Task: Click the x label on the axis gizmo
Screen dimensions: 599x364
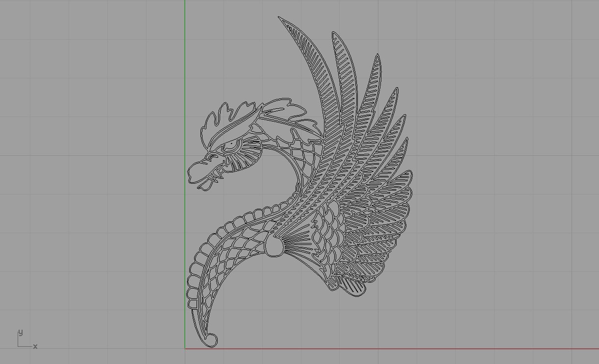Action: point(35,347)
